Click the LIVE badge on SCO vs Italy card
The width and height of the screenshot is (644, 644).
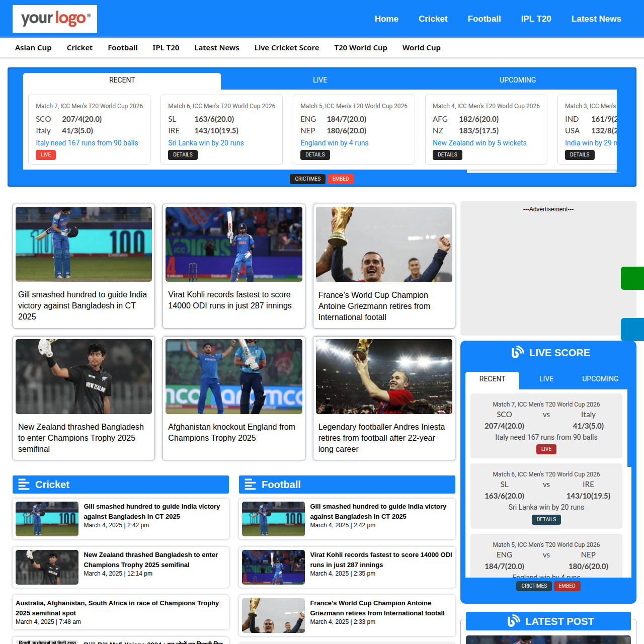click(x=46, y=155)
